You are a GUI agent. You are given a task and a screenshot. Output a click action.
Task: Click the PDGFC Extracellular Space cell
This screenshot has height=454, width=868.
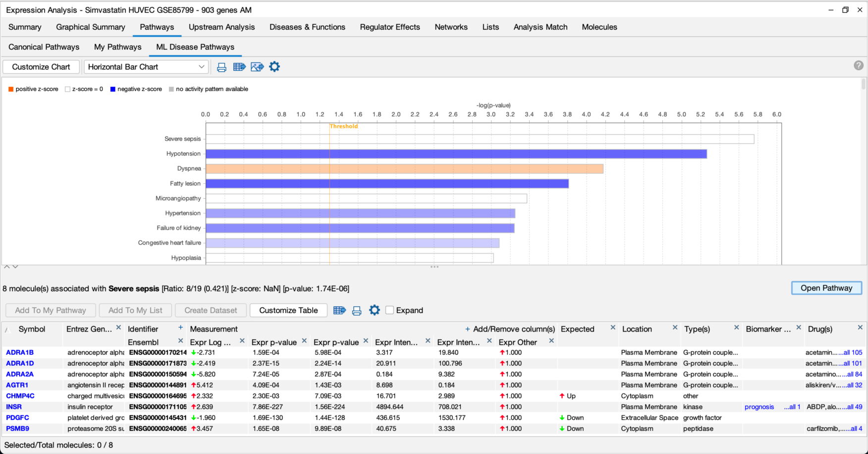tap(650, 418)
